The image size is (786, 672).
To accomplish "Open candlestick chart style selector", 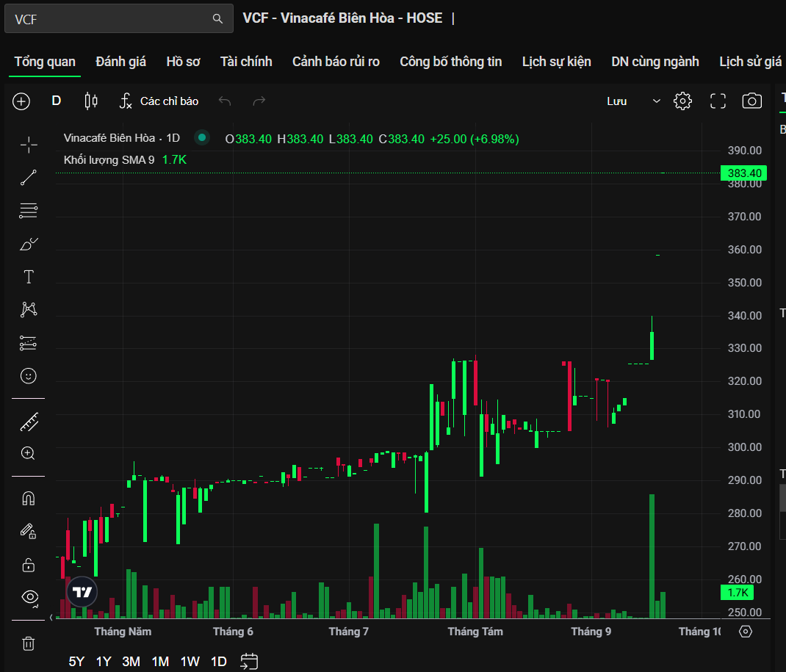I will pyautogui.click(x=91, y=101).
